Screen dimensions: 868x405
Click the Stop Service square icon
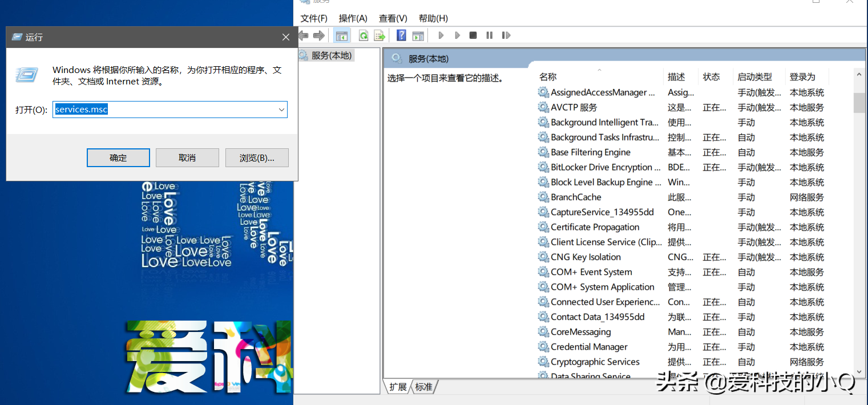(x=473, y=35)
